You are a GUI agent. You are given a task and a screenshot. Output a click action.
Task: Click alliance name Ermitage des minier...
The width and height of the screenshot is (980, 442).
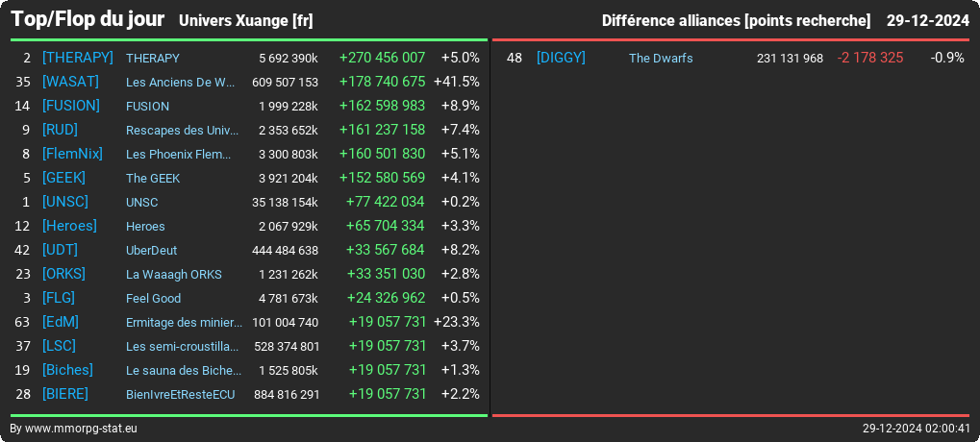185,323
